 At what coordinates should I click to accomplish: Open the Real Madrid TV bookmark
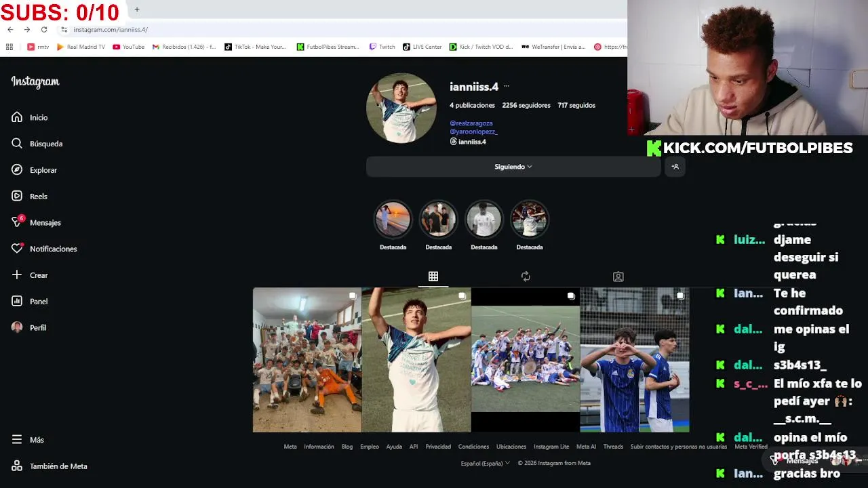81,47
